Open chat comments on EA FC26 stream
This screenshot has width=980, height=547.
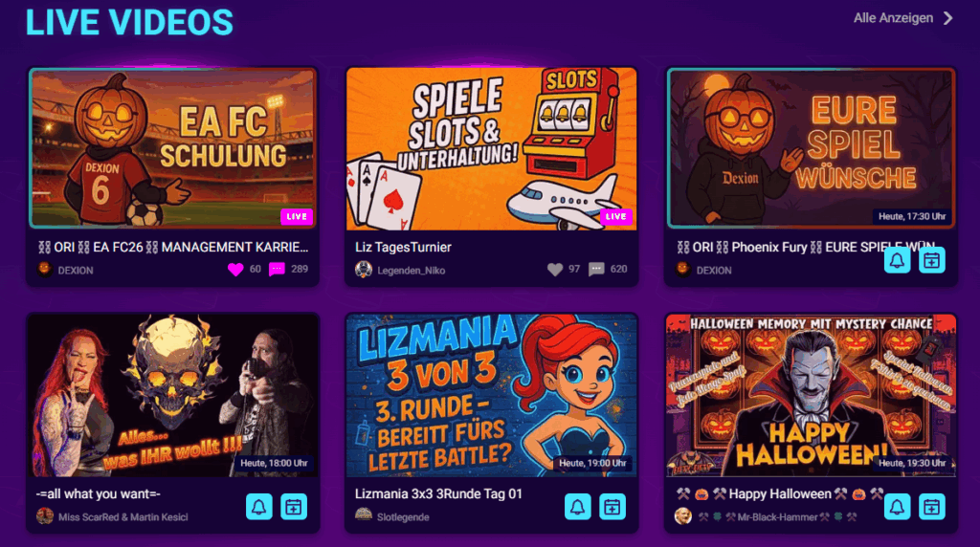click(277, 269)
